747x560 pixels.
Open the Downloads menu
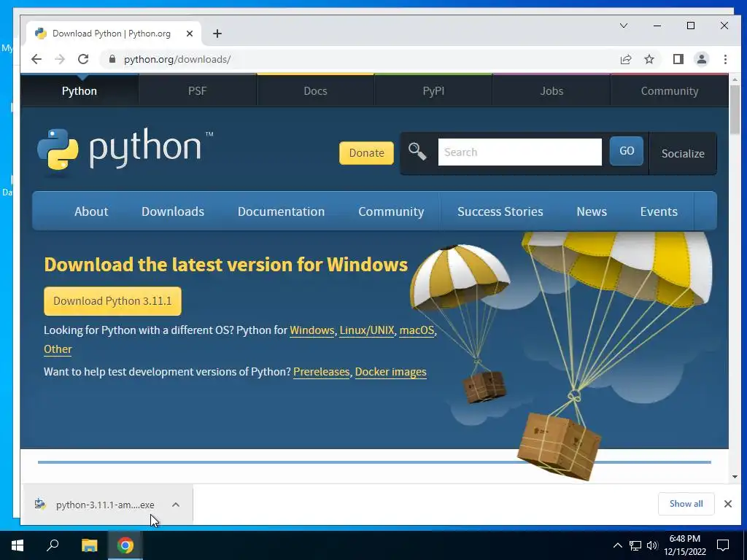pos(173,211)
